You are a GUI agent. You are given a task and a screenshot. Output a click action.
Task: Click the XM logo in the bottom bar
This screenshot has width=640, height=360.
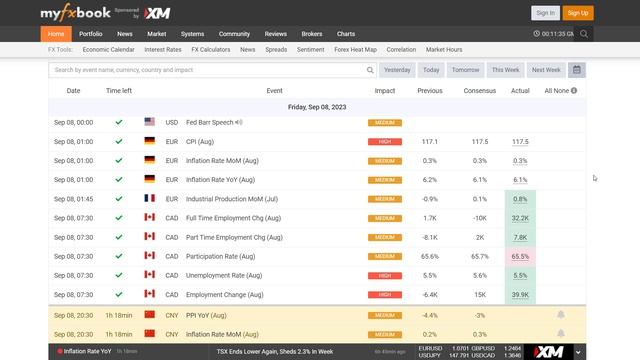click(549, 352)
